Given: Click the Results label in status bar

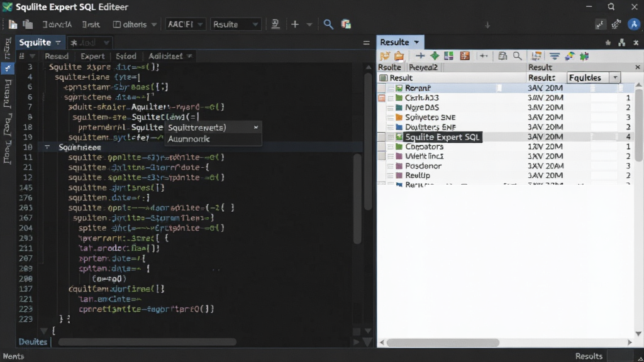Looking at the screenshot, I should 589,356.
